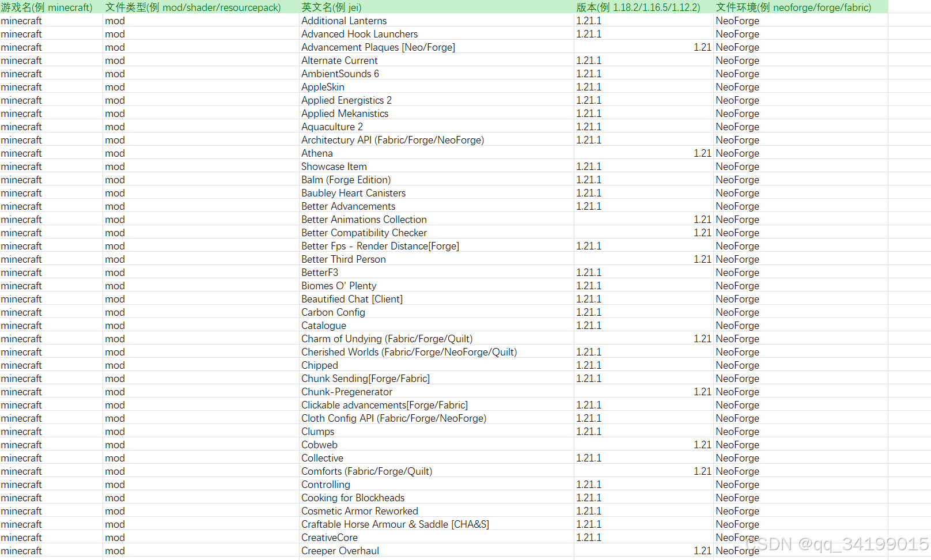Click the 'Balm (Forge Edition)' cell

click(437, 180)
